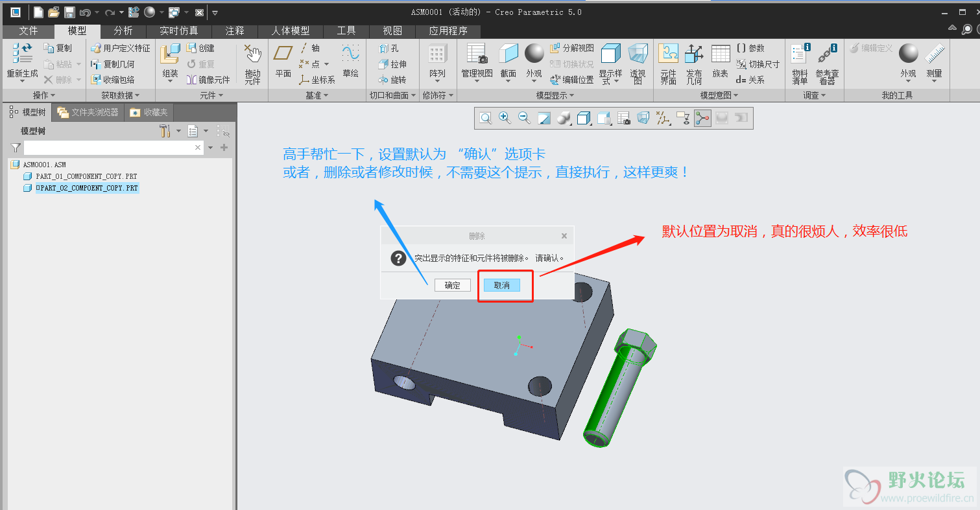This screenshot has height=510, width=980.
Task: Open User-Defined Feature (用户定义特征)
Action: tap(120, 48)
